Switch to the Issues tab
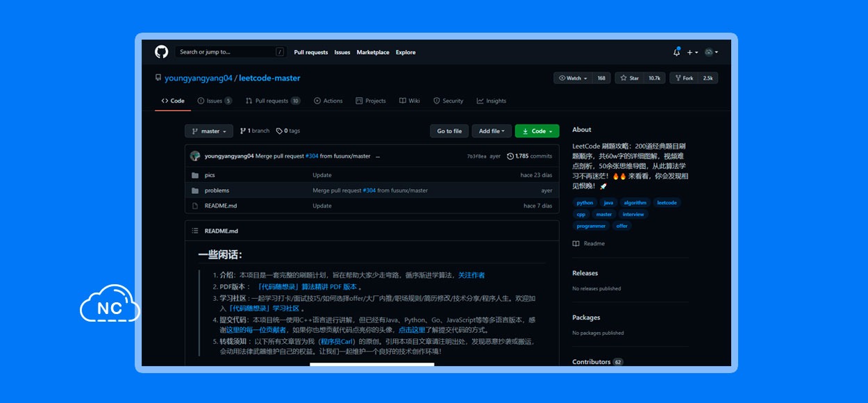 215,101
